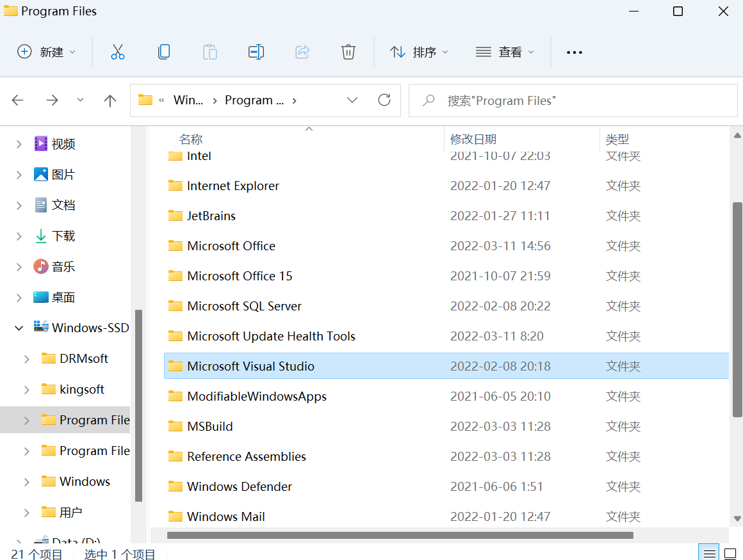Click the JetBrains folder icon
This screenshot has width=743, height=560.
[x=176, y=216]
